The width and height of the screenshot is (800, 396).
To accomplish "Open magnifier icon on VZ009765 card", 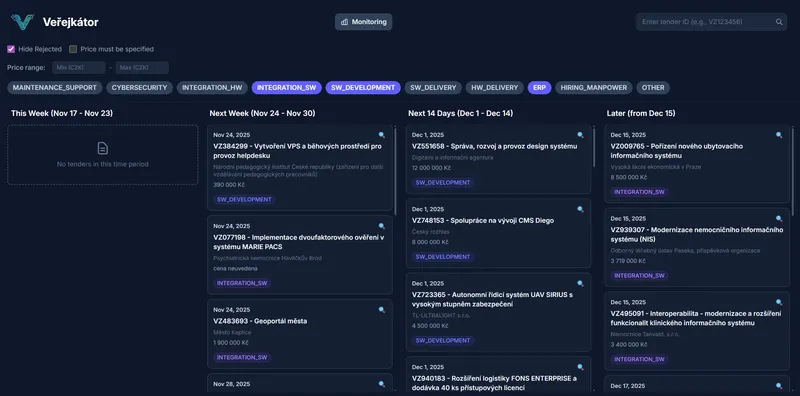I will pos(779,135).
